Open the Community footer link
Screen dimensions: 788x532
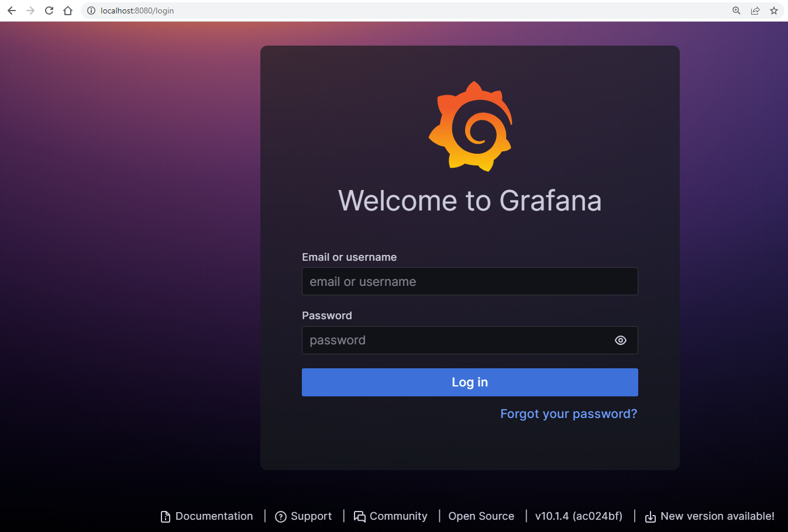click(391, 516)
